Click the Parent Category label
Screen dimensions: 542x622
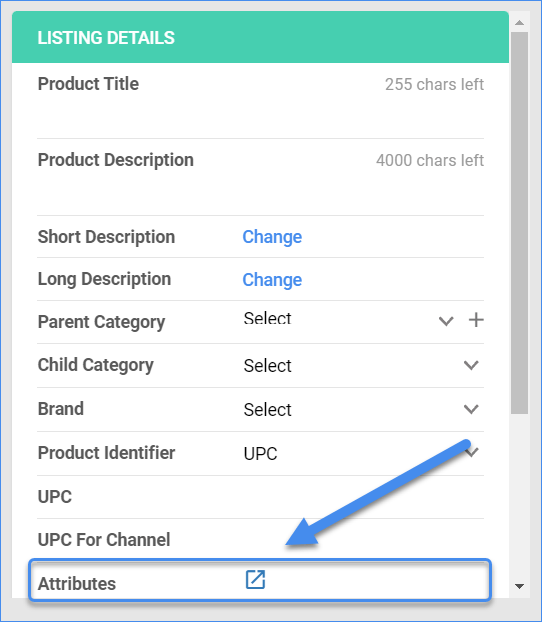click(101, 322)
